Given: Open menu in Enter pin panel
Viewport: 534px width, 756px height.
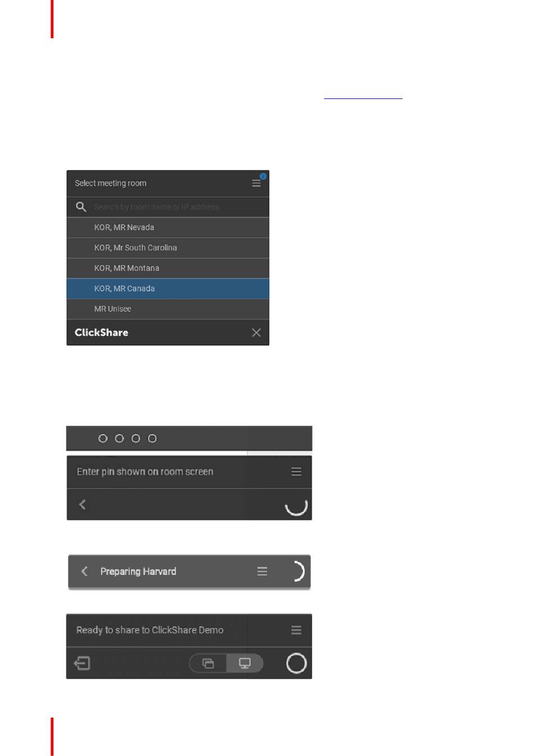Looking at the screenshot, I should [296, 472].
